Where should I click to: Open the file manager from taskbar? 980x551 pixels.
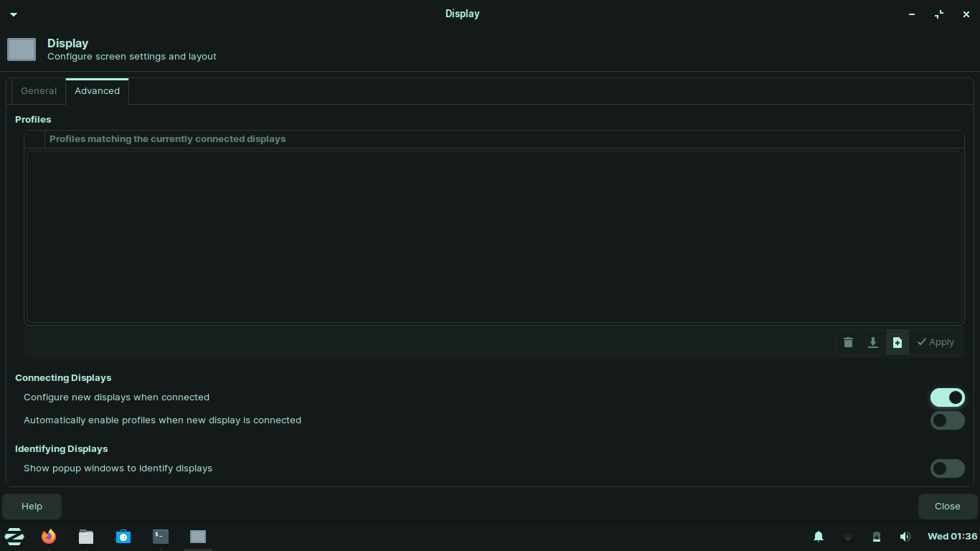pos(86,537)
